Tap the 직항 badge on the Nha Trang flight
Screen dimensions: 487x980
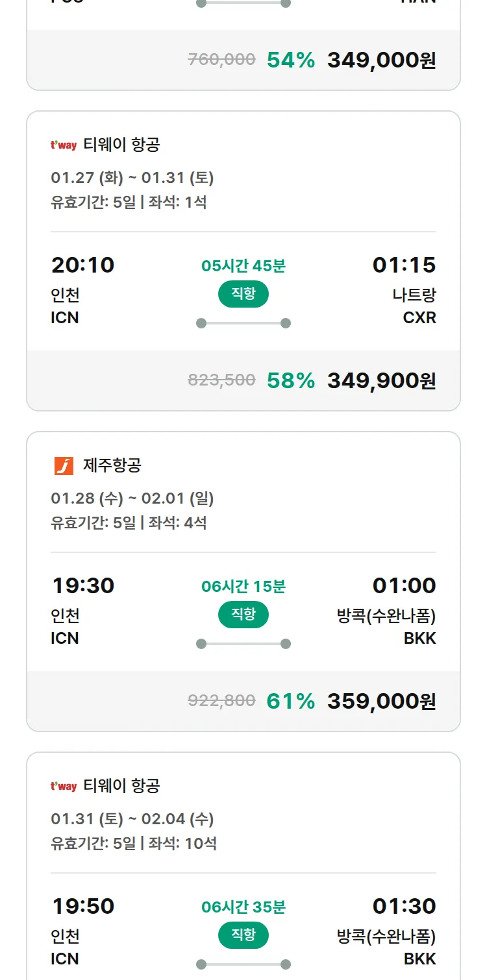tap(243, 294)
